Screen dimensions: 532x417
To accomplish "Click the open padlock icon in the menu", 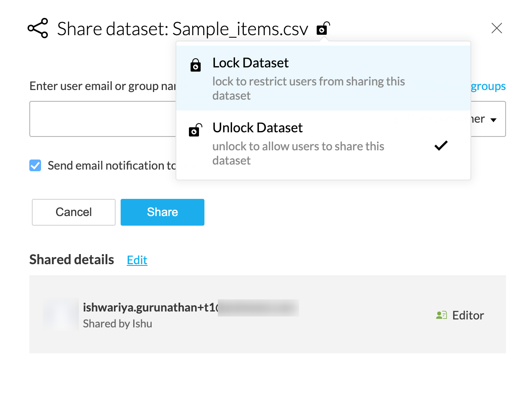I will (195, 130).
